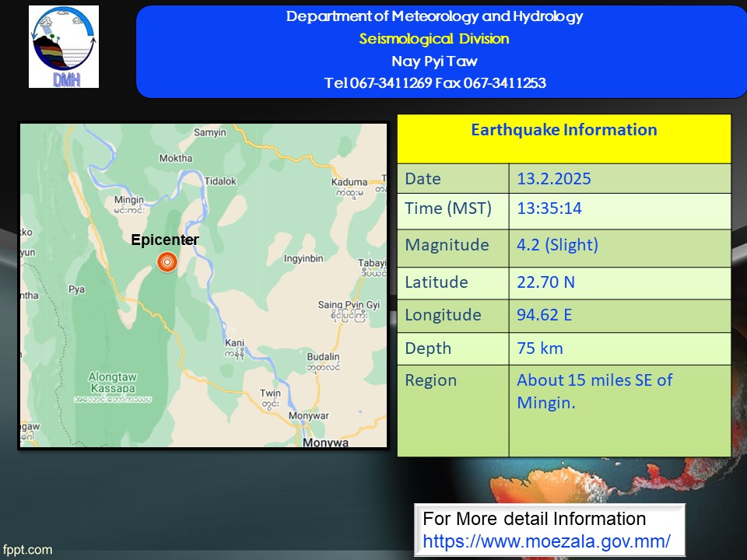Click the red epicenter marker on the map
Screen dimensions: 747x560
[167, 262]
